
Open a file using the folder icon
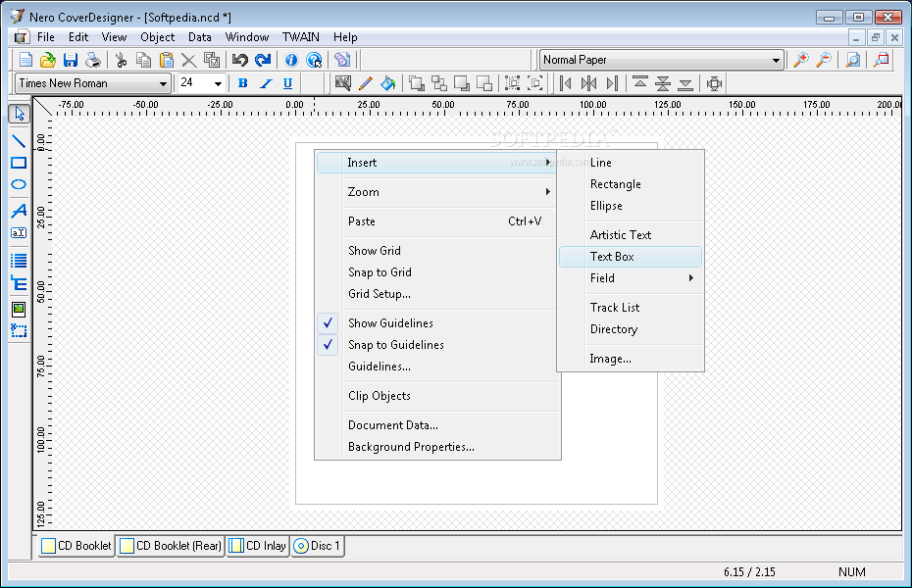coord(48,60)
